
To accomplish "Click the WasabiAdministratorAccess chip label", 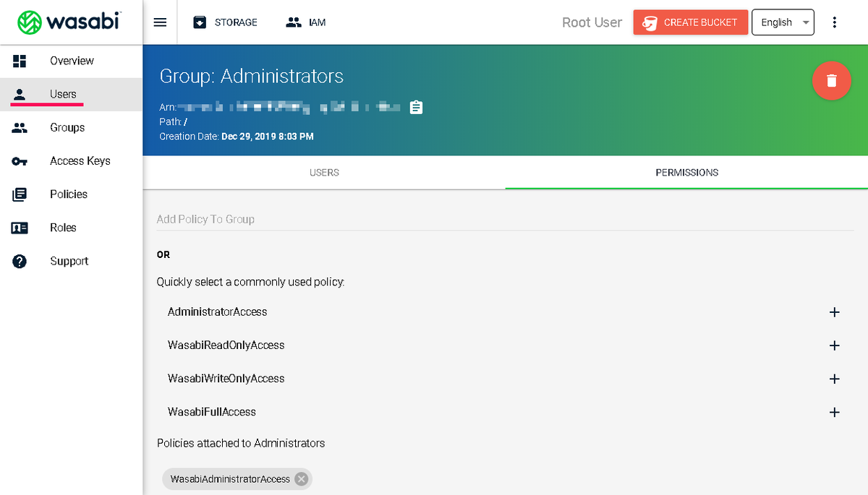I will (230, 479).
